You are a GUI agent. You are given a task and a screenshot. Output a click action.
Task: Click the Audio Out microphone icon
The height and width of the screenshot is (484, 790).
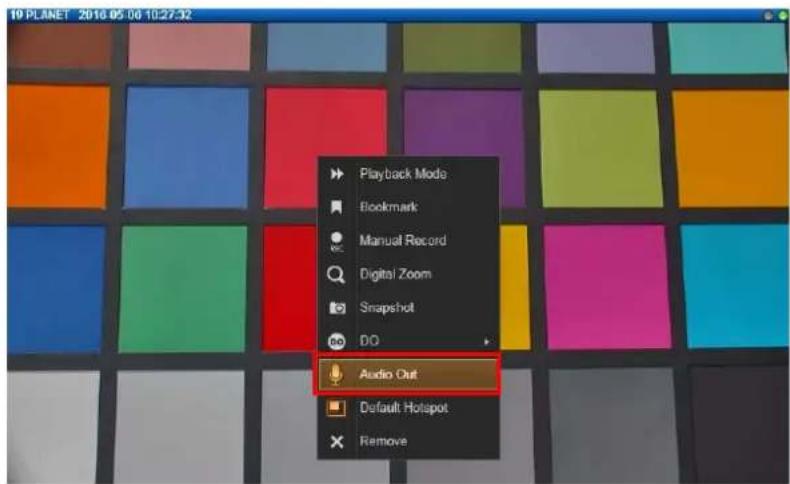pos(336,375)
